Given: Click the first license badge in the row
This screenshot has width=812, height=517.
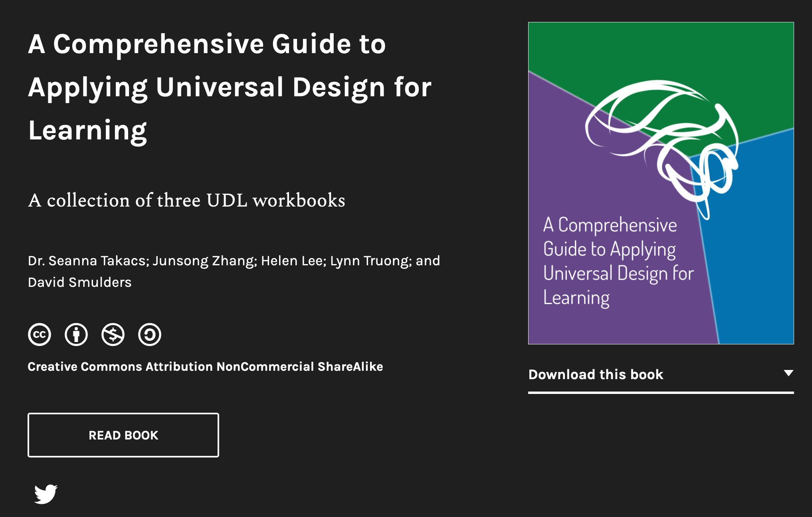Looking at the screenshot, I should coord(40,335).
